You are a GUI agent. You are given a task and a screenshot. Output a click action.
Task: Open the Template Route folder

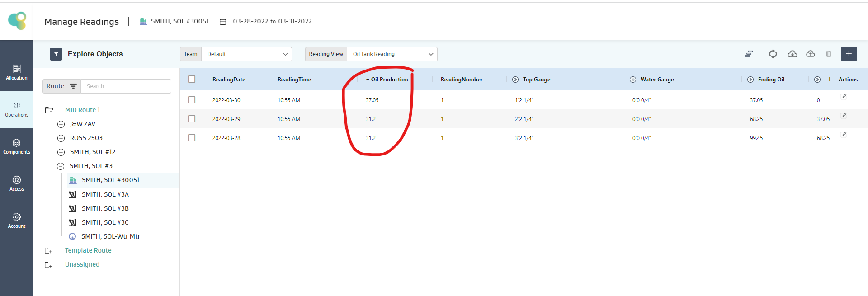pos(88,250)
